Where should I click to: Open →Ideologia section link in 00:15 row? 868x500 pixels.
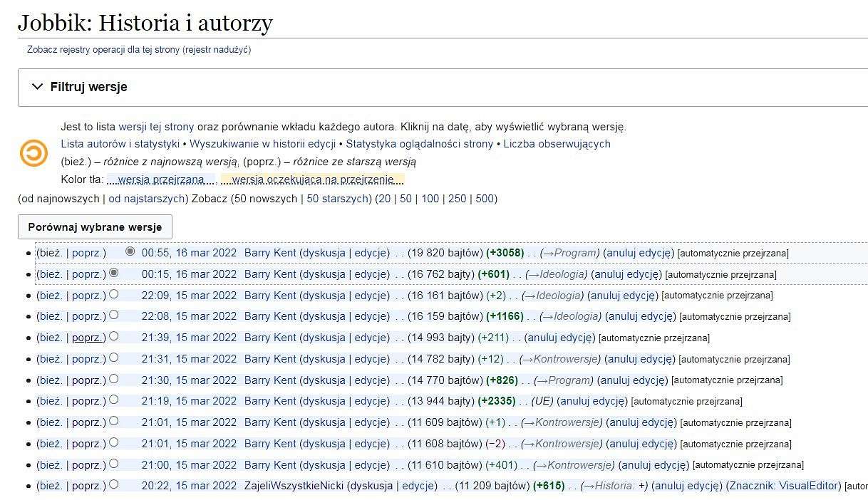pos(557,274)
